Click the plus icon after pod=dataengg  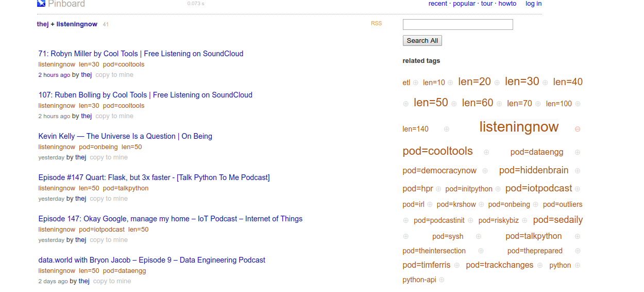[578, 152]
